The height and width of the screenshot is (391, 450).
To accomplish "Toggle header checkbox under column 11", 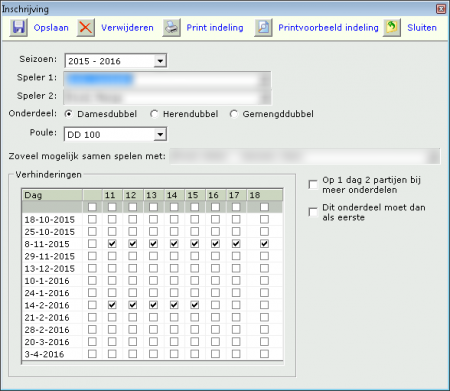I will [x=112, y=207].
